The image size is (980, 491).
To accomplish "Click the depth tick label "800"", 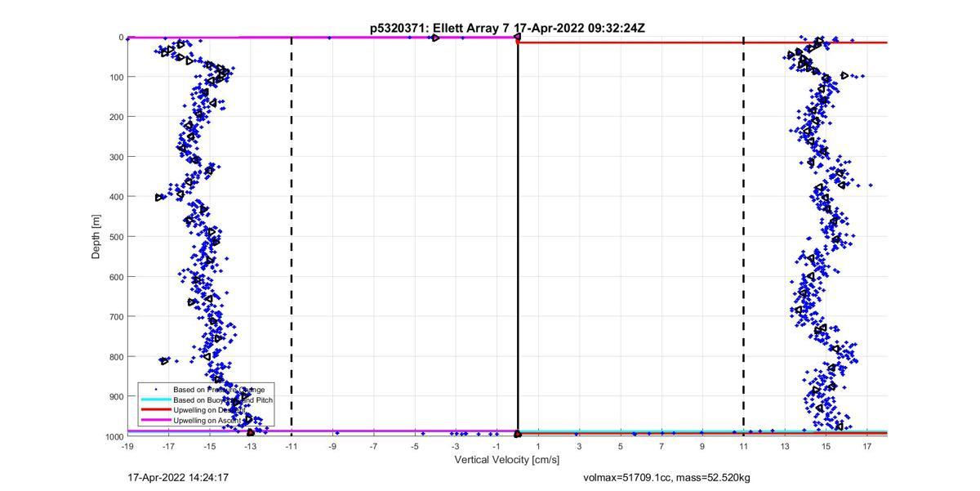I will coord(116,357).
